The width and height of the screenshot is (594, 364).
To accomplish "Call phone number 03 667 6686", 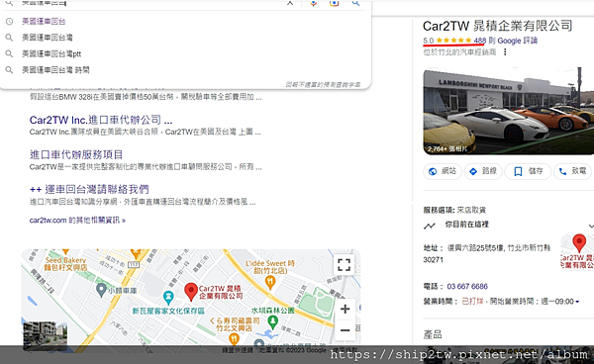I will click(467, 287).
